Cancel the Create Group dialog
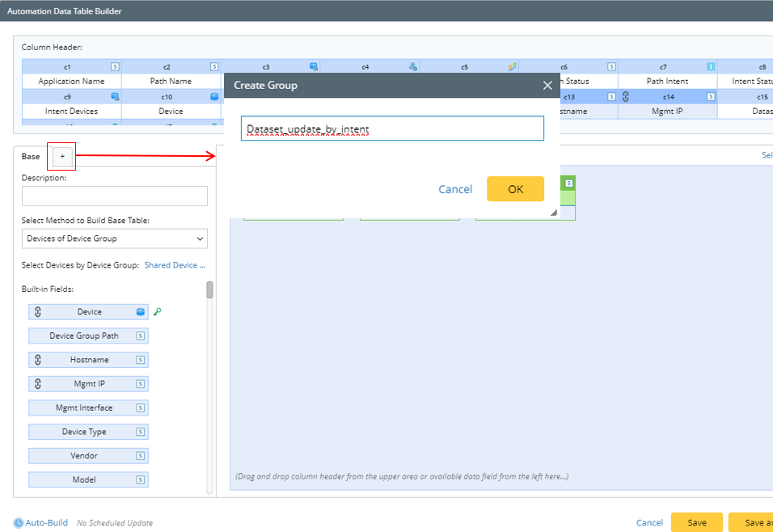773x532 pixels. click(x=455, y=189)
